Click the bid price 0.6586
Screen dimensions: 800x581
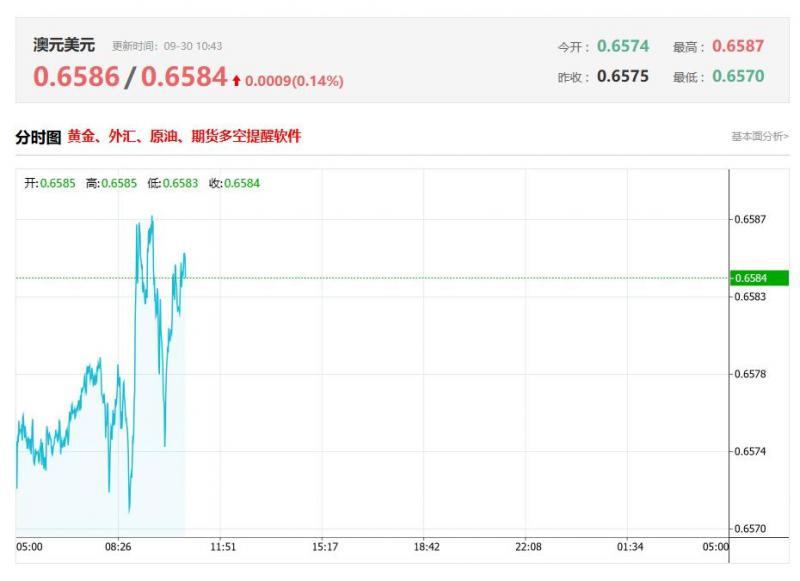tap(76, 77)
